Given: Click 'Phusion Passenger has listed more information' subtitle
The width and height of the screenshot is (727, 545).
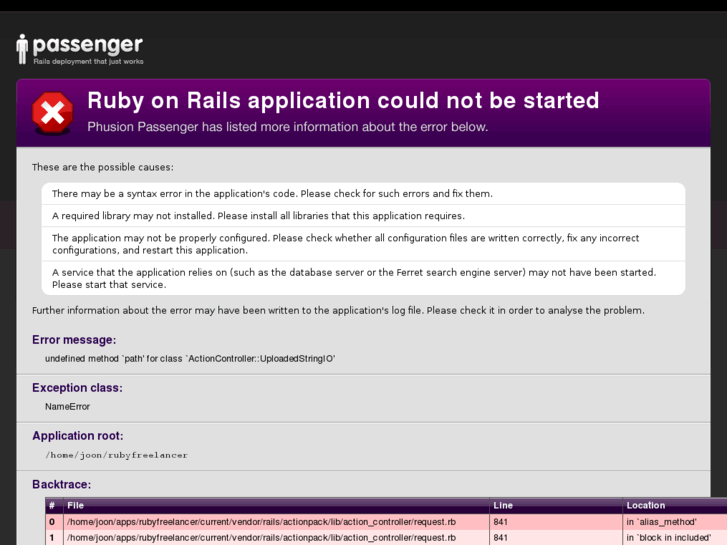Looking at the screenshot, I should (287, 127).
